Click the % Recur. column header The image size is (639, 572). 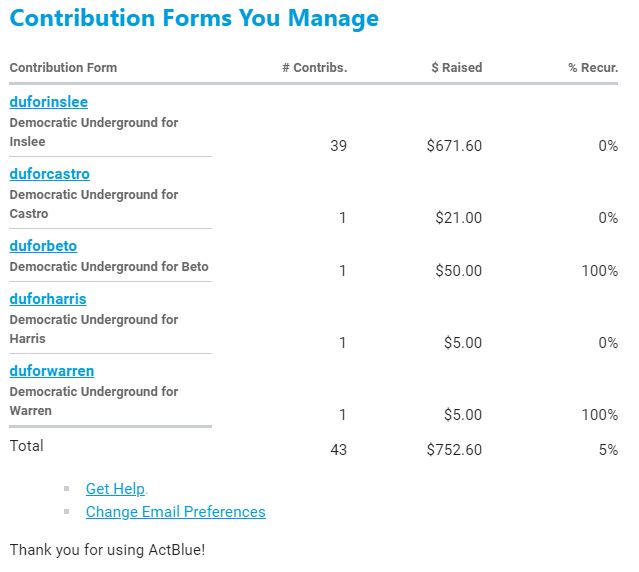click(x=593, y=68)
